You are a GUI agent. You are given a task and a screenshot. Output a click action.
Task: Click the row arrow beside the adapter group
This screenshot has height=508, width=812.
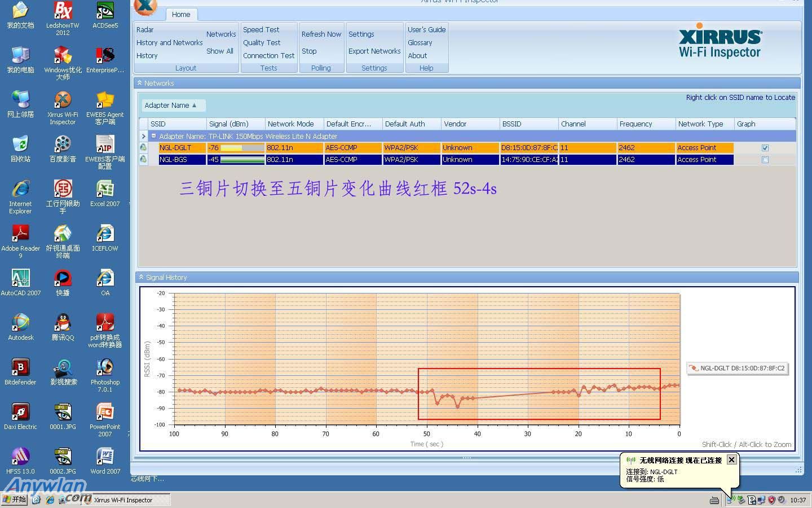(143, 136)
